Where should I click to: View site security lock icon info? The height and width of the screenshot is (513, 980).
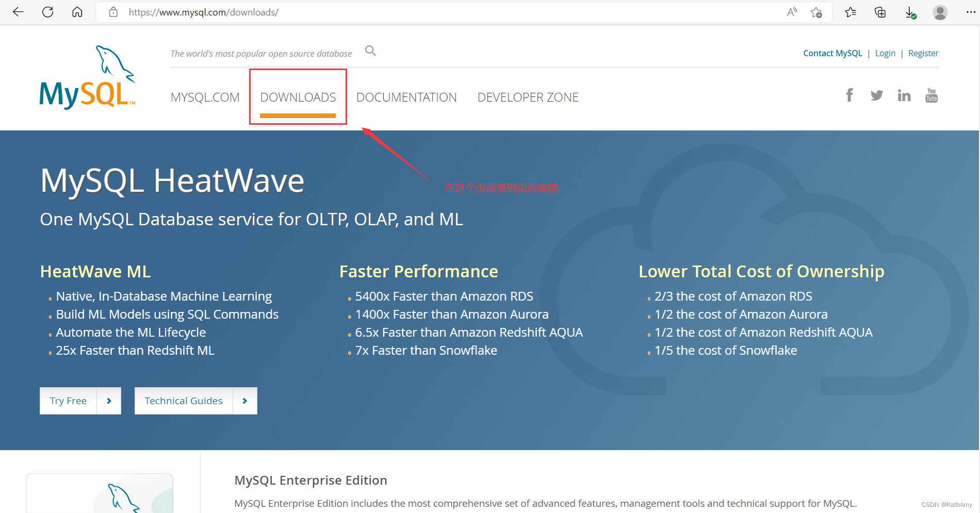click(113, 12)
